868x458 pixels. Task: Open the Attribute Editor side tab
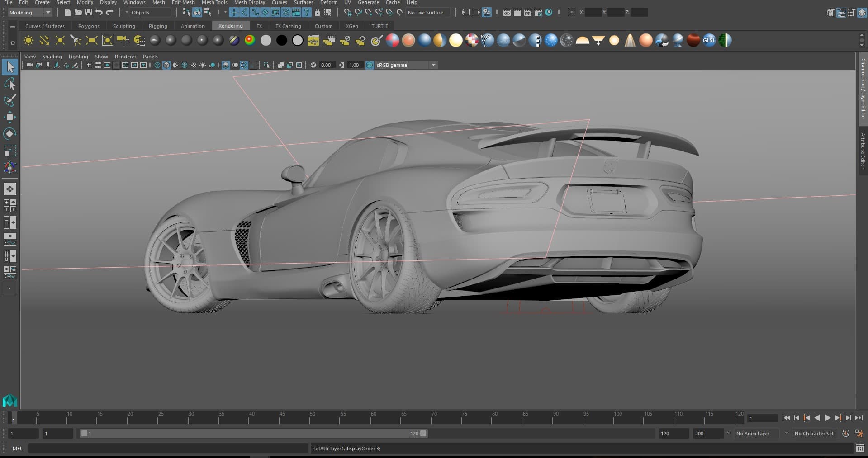tap(863, 151)
